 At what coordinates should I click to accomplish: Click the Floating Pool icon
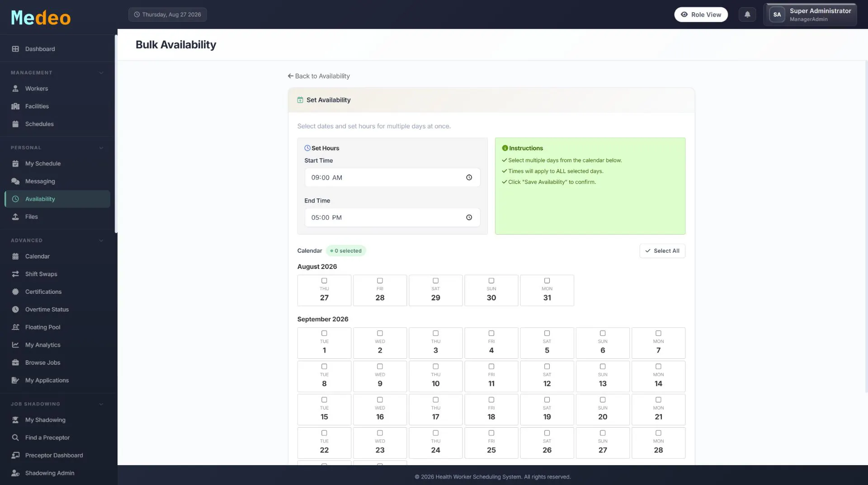coord(15,327)
